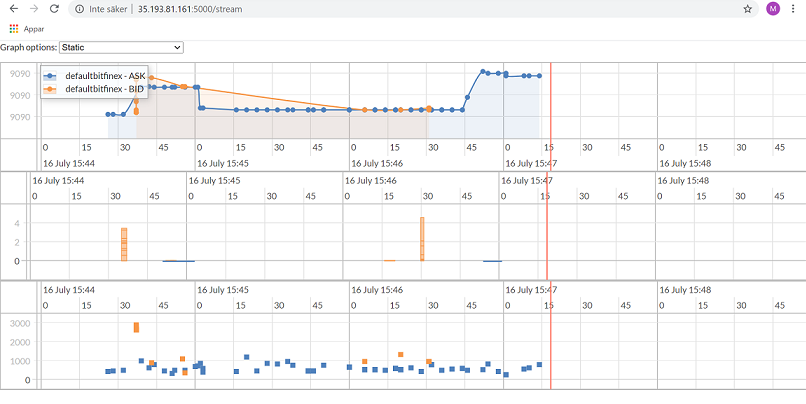This screenshot has width=806, height=404.
Task: Click the browser forward arrow
Action: pos(32,9)
